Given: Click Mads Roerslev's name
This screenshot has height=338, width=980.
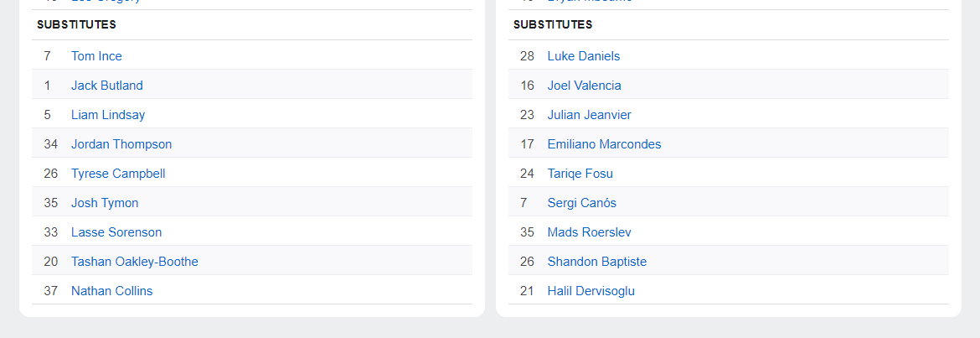Looking at the screenshot, I should pyautogui.click(x=589, y=232).
